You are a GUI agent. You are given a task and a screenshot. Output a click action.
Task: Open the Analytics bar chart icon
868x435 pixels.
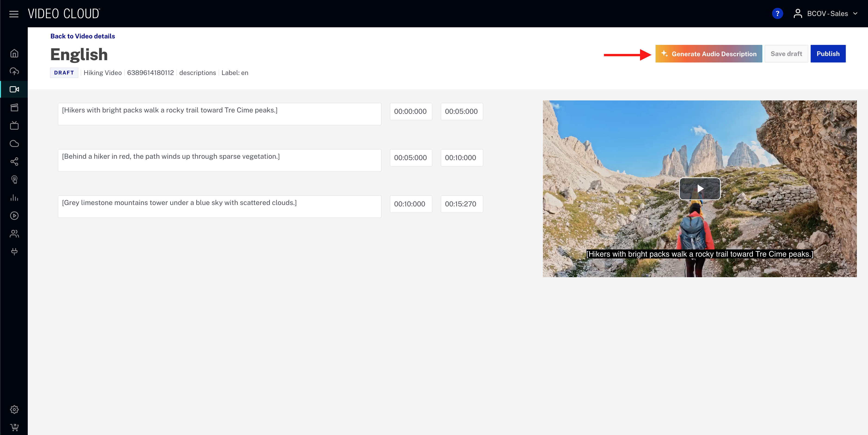click(14, 198)
